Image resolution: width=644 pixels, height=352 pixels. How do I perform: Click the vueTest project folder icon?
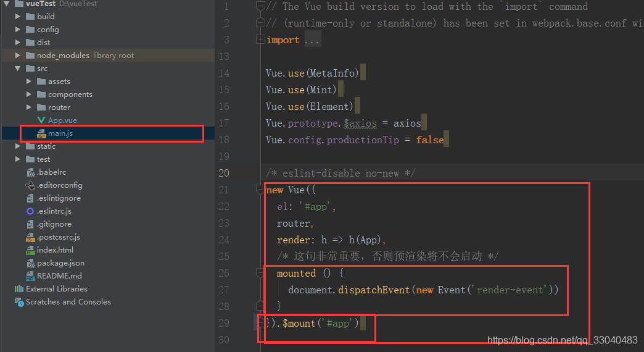[19, 4]
